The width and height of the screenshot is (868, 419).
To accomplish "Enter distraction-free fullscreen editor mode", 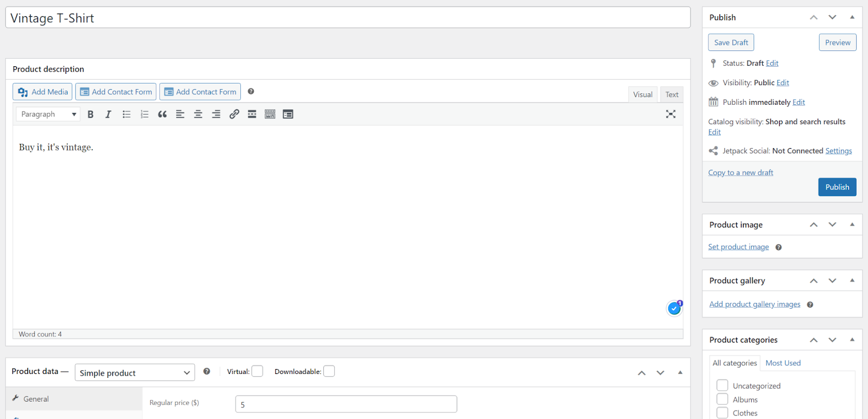I will click(x=671, y=114).
